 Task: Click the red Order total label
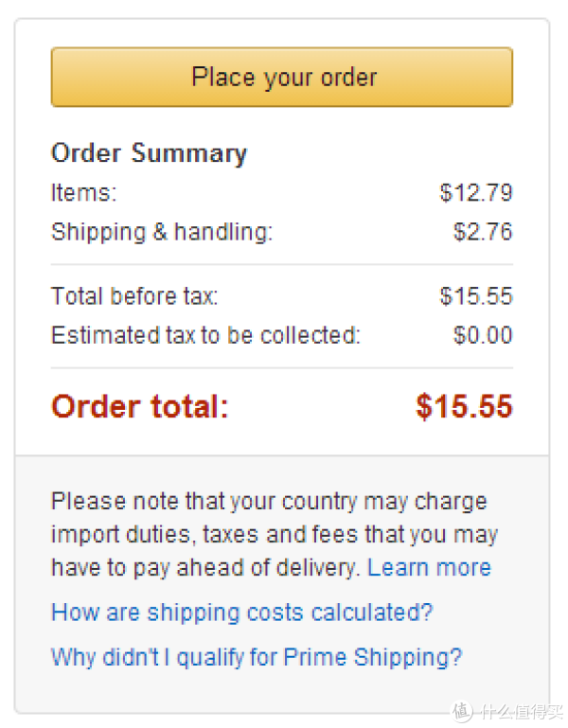pyautogui.click(x=140, y=407)
